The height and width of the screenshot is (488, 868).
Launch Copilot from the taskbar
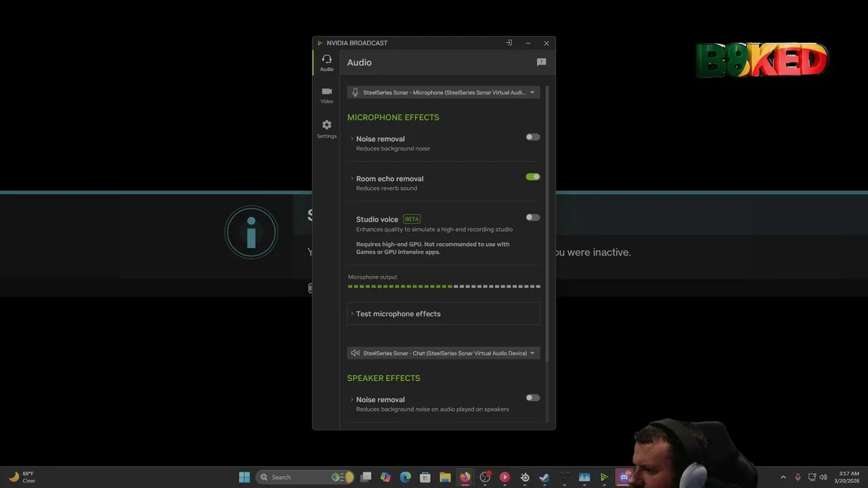pyautogui.click(x=386, y=477)
